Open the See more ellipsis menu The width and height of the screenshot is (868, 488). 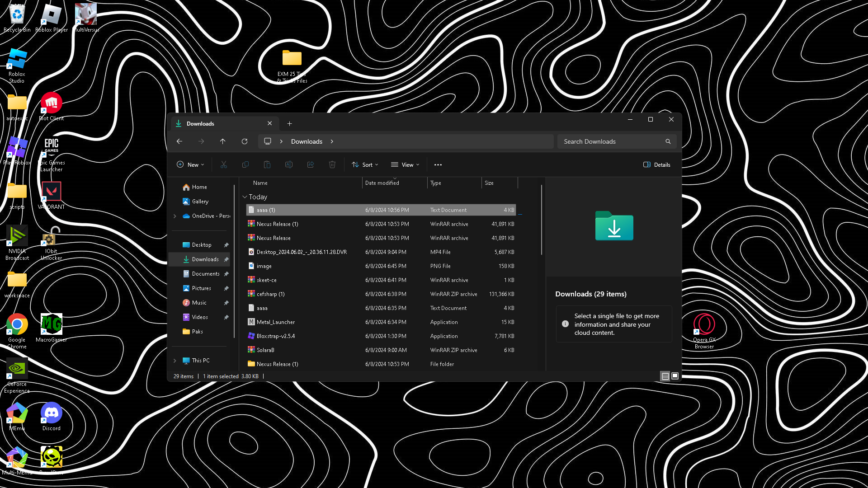[438, 165]
